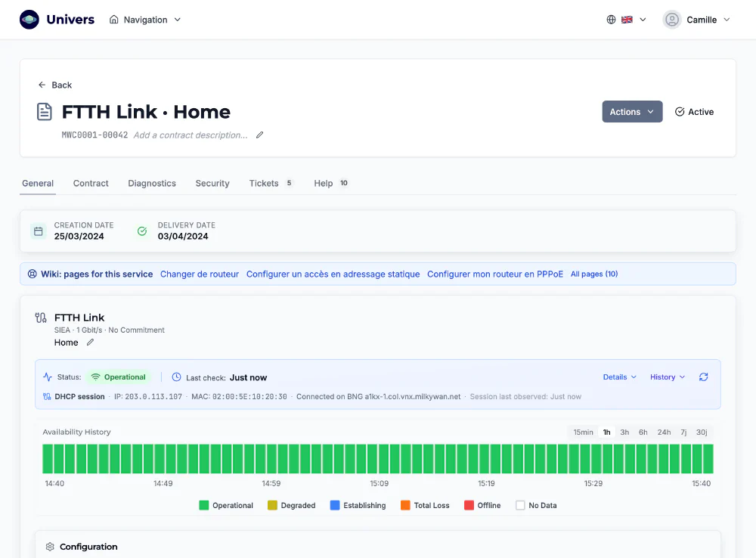The height and width of the screenshot is (558, 756).
Task: Click the status pulse activity icon
Action: [47, 377]
